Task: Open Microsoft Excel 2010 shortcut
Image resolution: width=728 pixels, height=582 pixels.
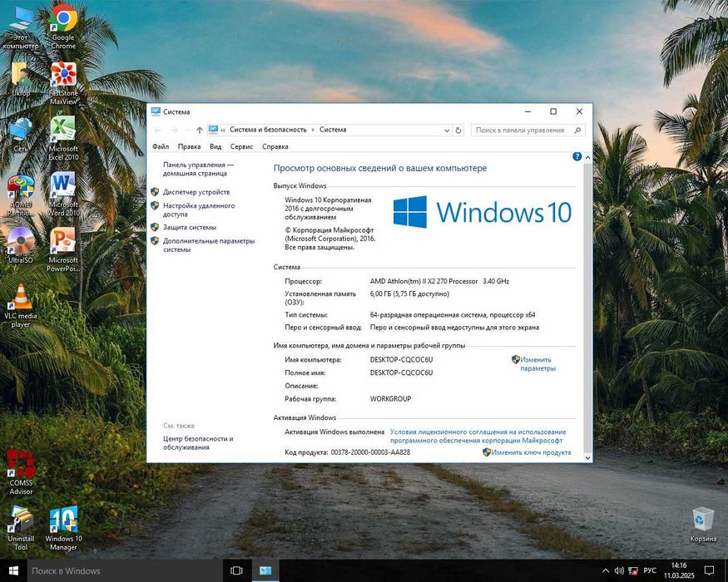Action: click(63, 138)
